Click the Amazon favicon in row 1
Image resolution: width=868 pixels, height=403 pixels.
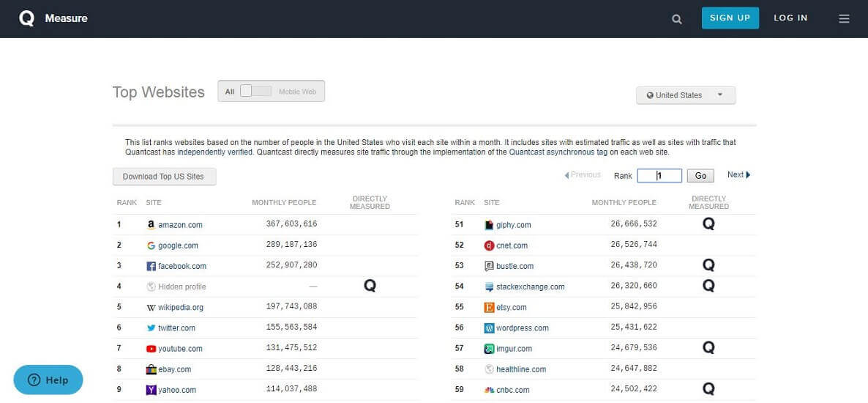pyautogui.click(x=151, y=225)
